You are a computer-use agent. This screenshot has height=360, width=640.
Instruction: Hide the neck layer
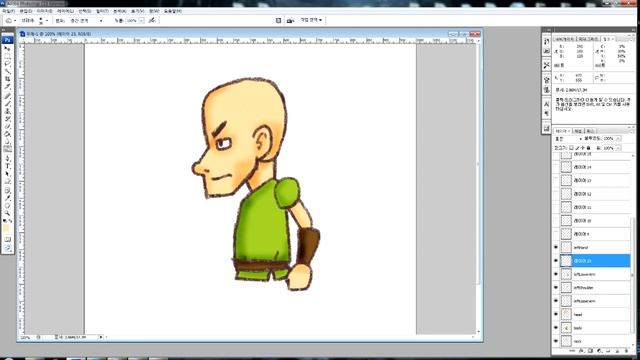[556, 341]
